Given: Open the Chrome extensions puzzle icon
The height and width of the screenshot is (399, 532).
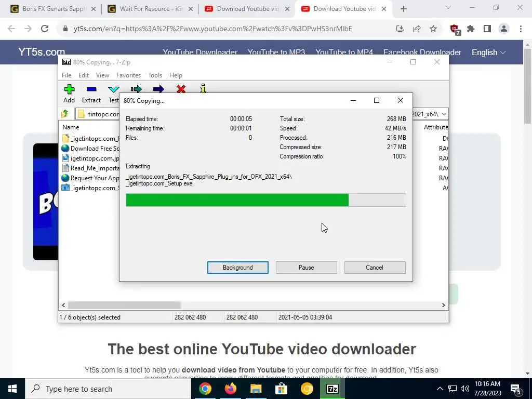Looking at the screenshot, I should 471,29.
